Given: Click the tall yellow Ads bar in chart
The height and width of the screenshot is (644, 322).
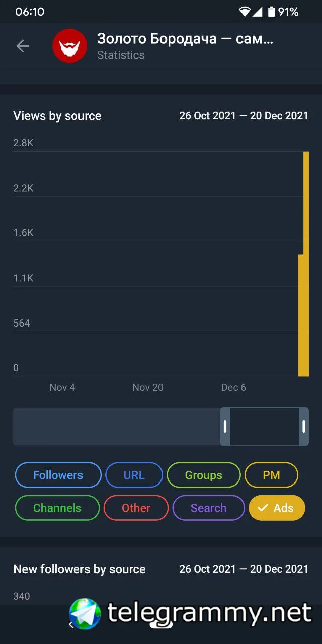Looking at the screenshot, I should tap(306, 264).
